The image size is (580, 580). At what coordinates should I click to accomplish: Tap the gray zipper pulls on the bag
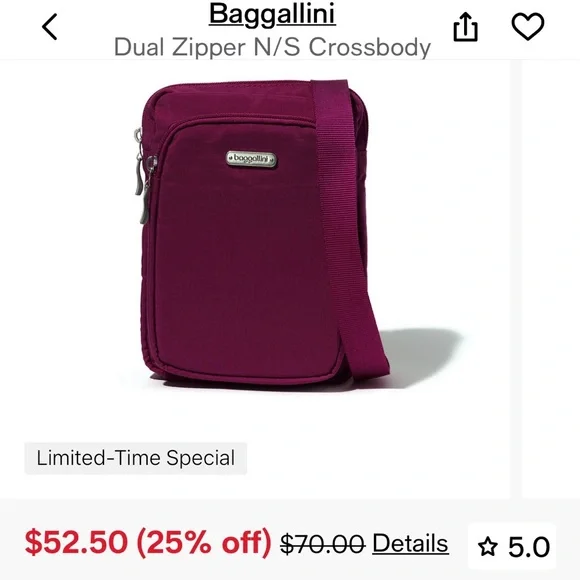(x=144, y=176)
